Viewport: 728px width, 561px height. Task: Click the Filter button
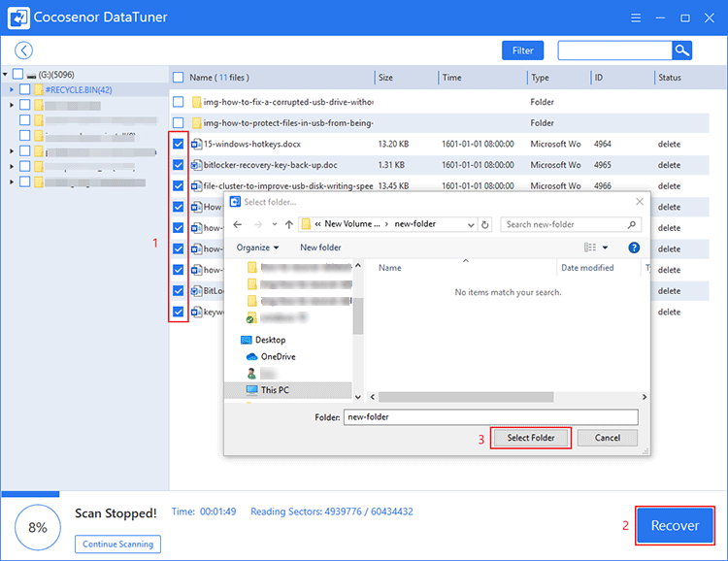tap(523, 50)
